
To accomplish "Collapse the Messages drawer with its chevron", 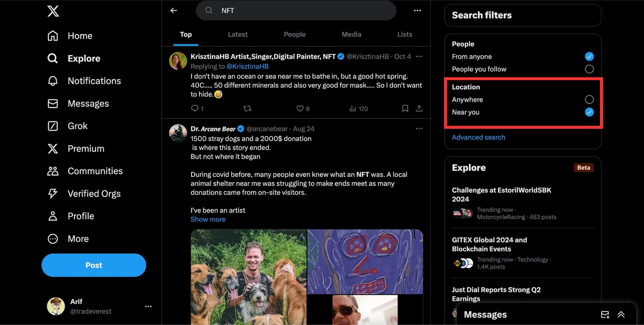I will coord(620,314).
